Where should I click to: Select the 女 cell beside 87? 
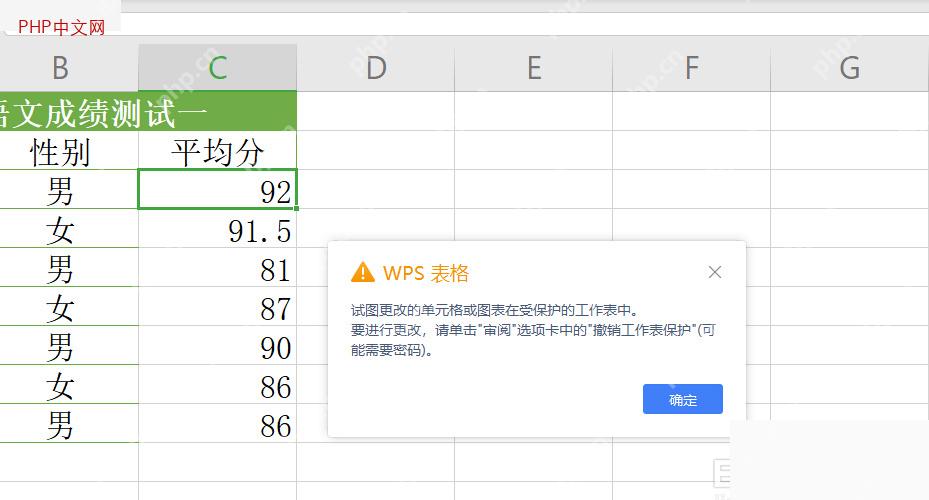coord(69,307)
